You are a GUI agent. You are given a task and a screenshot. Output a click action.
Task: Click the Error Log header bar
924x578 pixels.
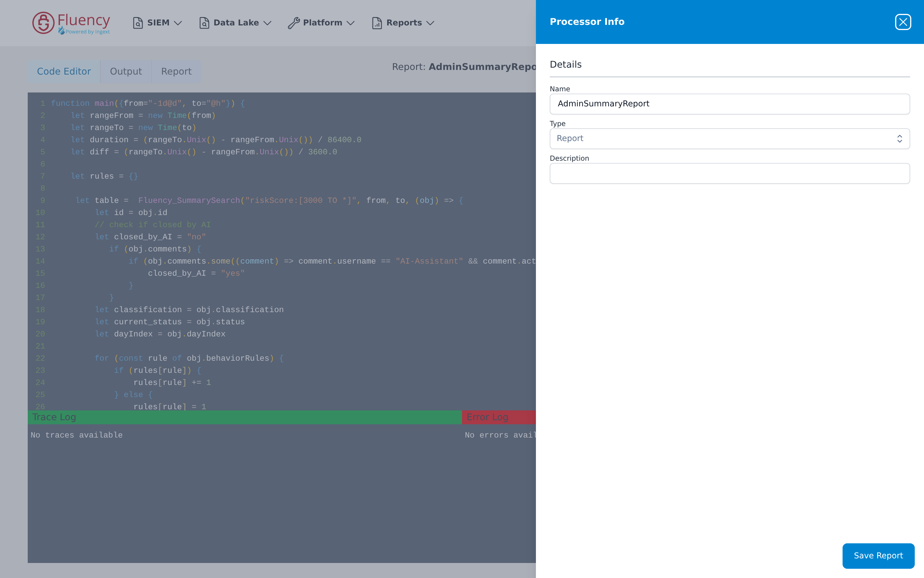pos(499,417)
